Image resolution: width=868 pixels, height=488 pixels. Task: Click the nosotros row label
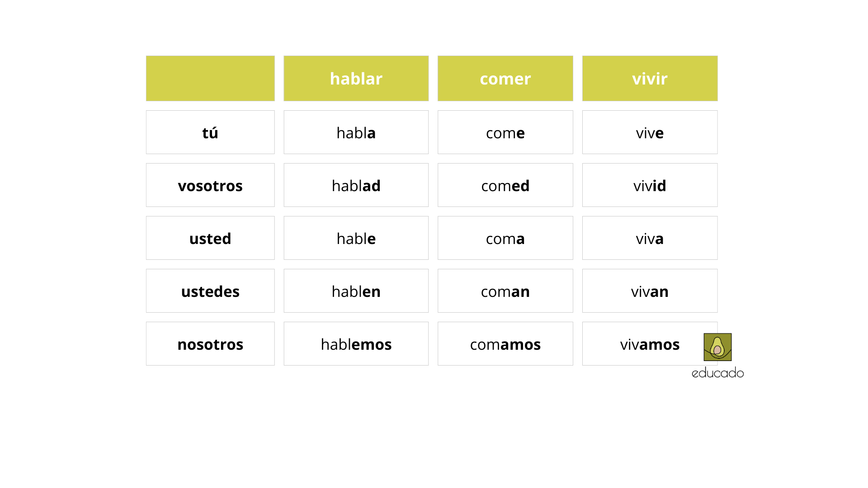point(210,344)
